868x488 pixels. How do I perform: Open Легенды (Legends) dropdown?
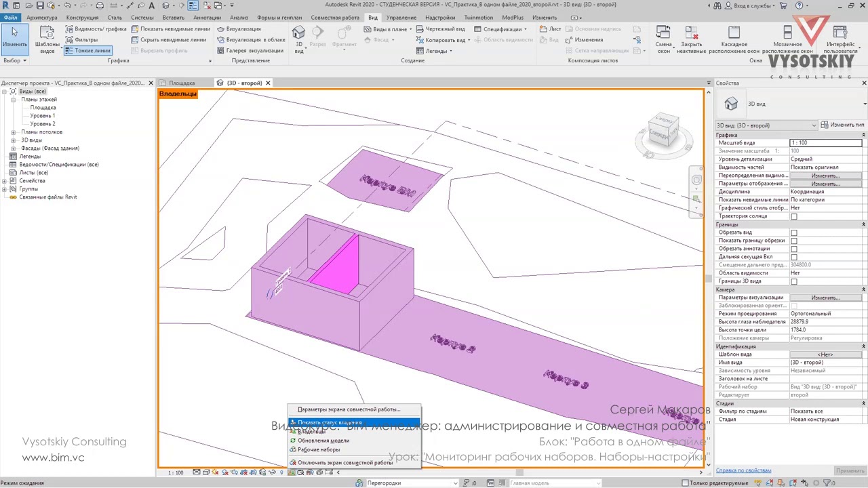(x=434, y=51)
